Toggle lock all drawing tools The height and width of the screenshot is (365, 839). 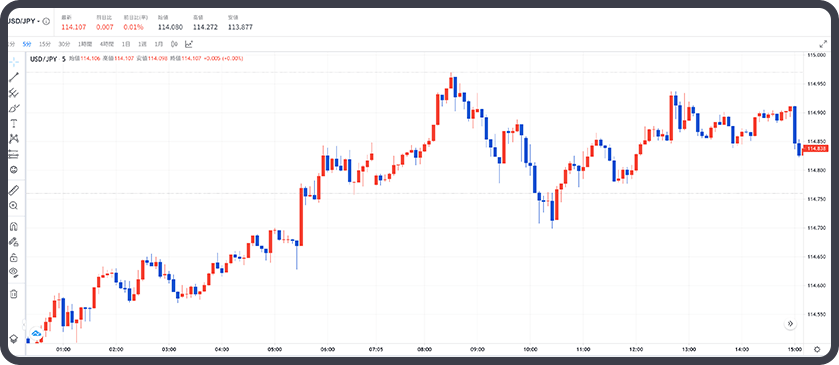tap(14, 257)
